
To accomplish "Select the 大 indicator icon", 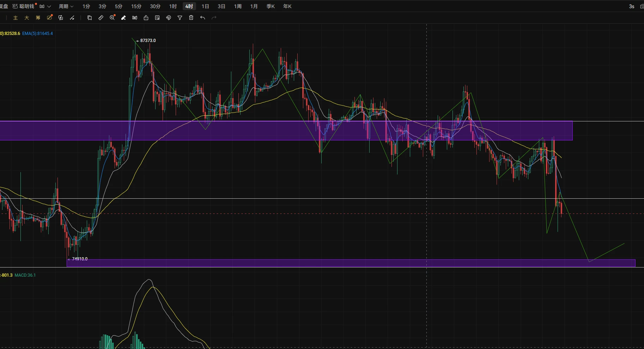I will coord(27,18).
